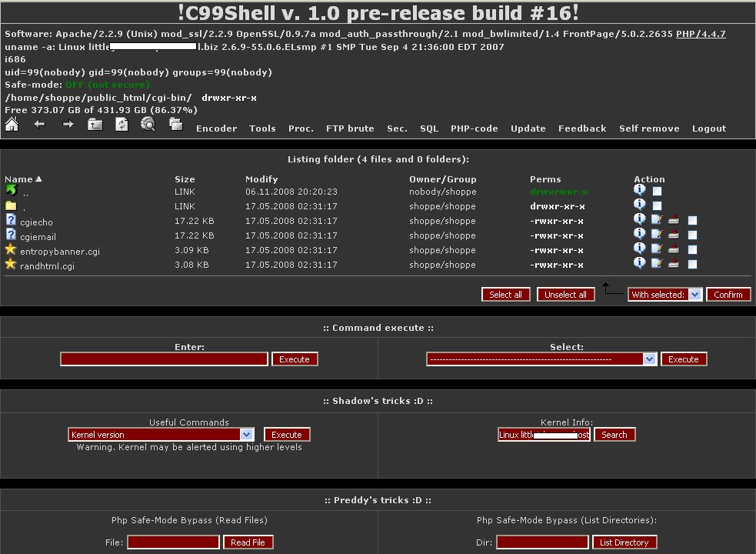Click Logout in the top menu
Image resolution: width=756 pixels, height=554 pixels.
(x=709, y=128)
